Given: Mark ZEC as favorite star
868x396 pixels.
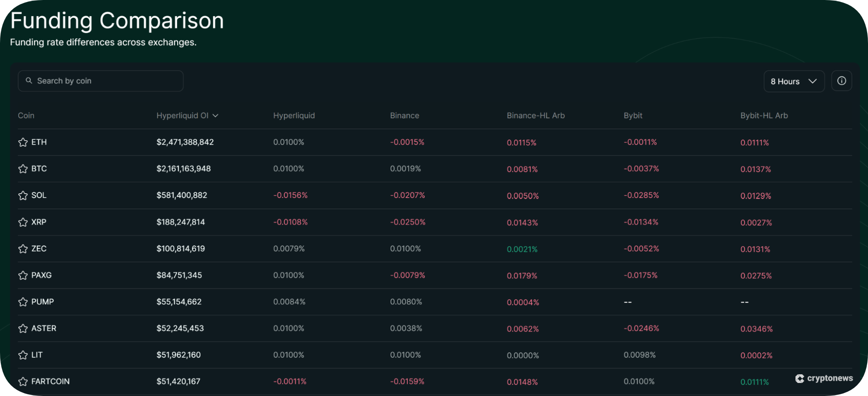Looking at the screenshot, I should click(23, 249).
